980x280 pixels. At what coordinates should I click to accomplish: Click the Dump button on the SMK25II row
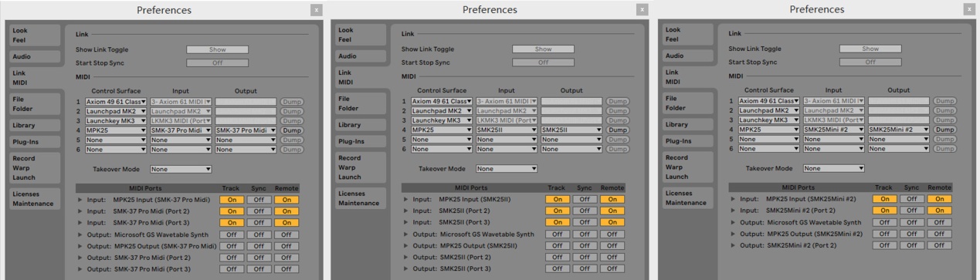(x=618, y=130)
